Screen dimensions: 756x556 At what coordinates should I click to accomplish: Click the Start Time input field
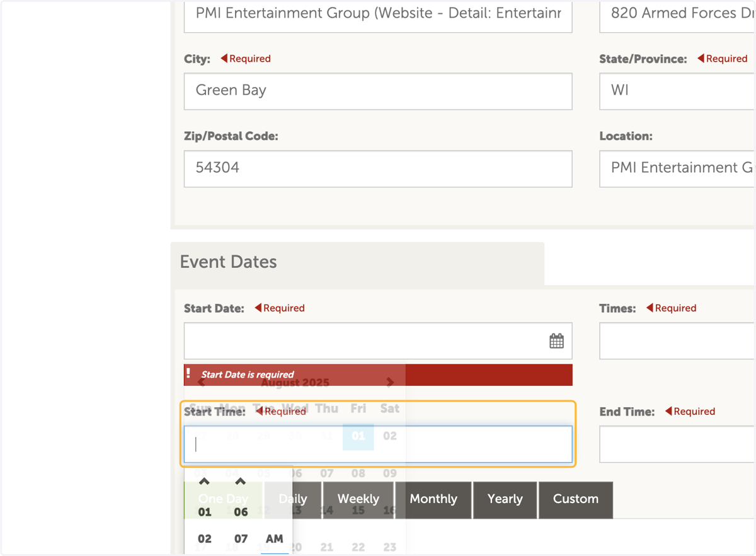point(378,444)
